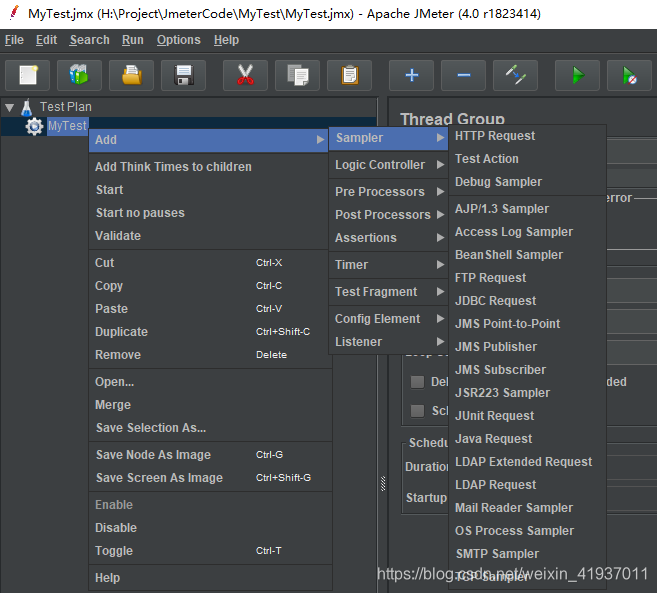Open the Templates toolbar icon
657x593 pixels.
(79, 75)
